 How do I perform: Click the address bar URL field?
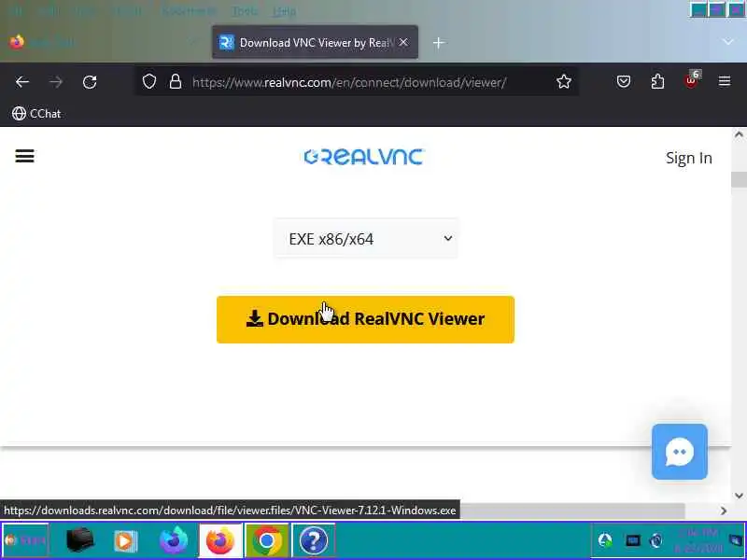(x=349, y=82)
